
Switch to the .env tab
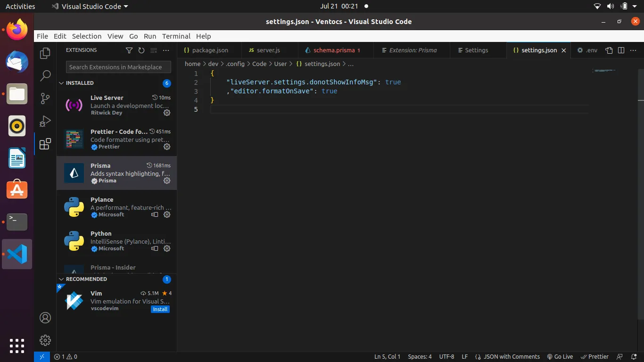(587, 50)
